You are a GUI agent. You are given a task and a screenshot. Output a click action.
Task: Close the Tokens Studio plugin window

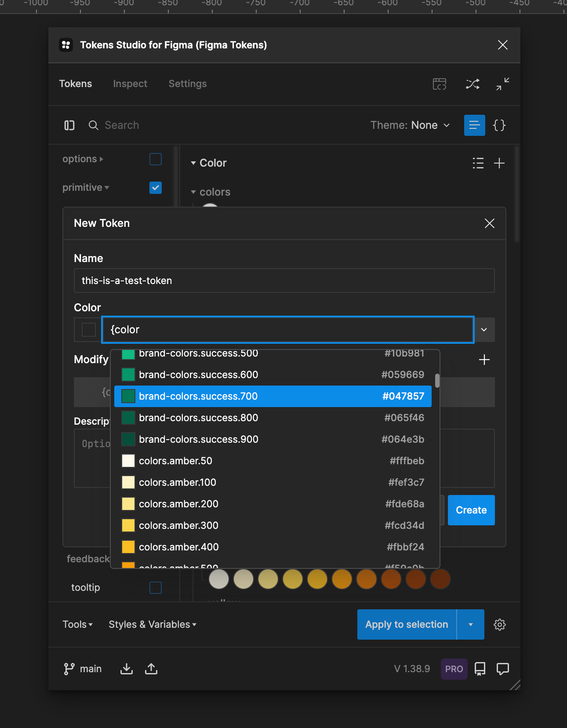[x=503, y=45]
